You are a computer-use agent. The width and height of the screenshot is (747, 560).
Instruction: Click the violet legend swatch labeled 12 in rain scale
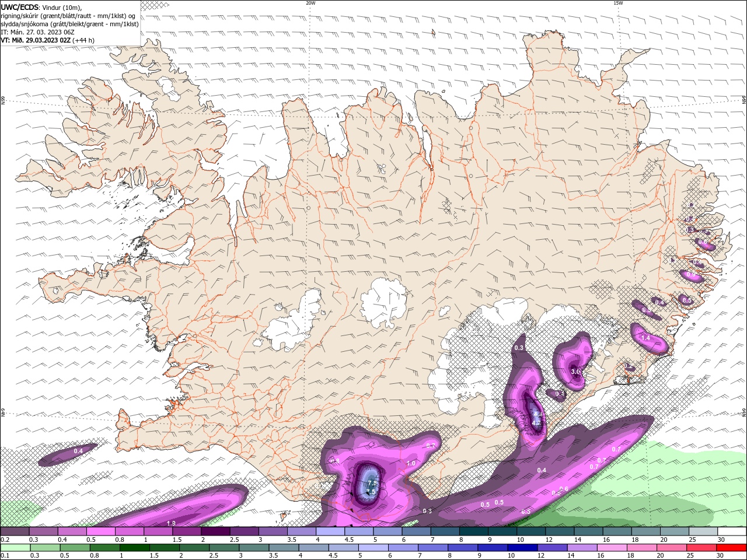coord(552,548)
